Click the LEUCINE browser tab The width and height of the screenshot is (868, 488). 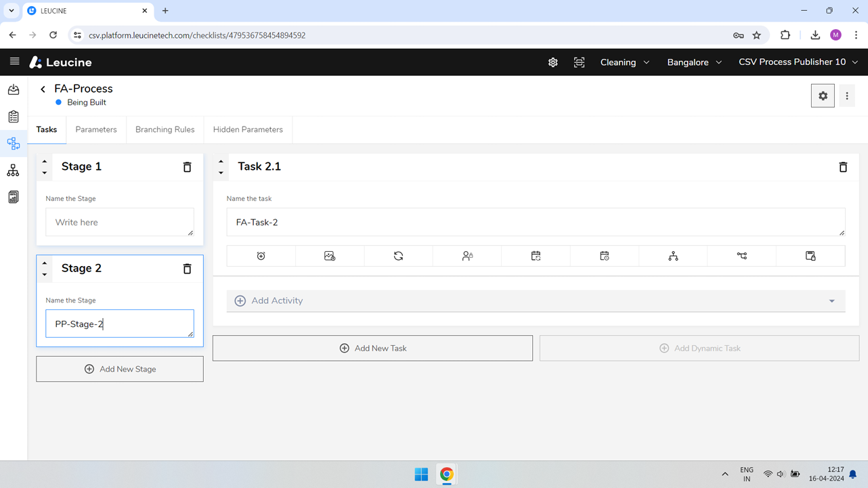click(87, 11)
